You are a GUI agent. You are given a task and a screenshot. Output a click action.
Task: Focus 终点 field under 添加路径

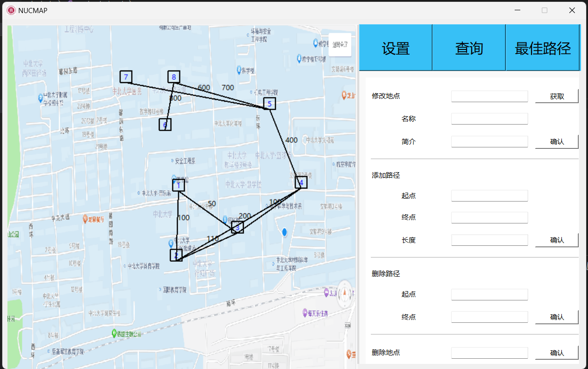489,217
